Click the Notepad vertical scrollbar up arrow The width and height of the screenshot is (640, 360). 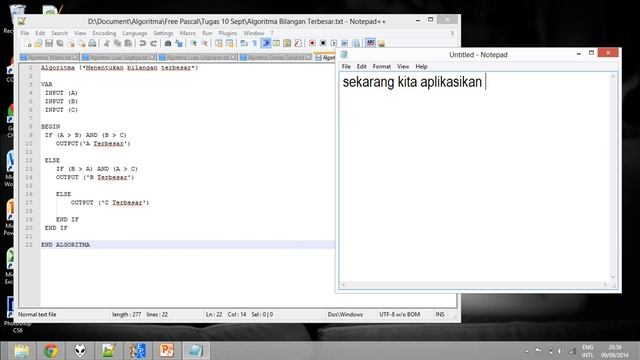point(613,76)
